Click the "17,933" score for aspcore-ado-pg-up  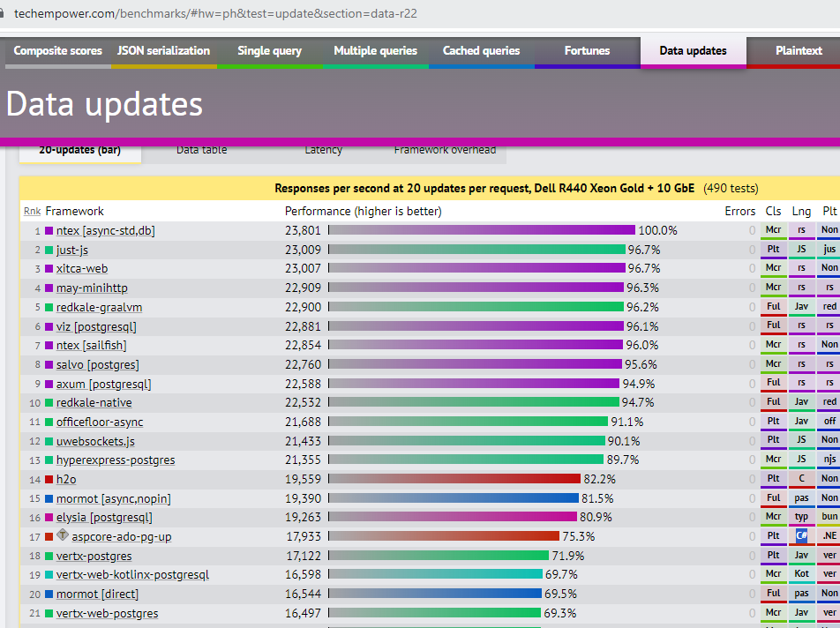pos(304,536)
